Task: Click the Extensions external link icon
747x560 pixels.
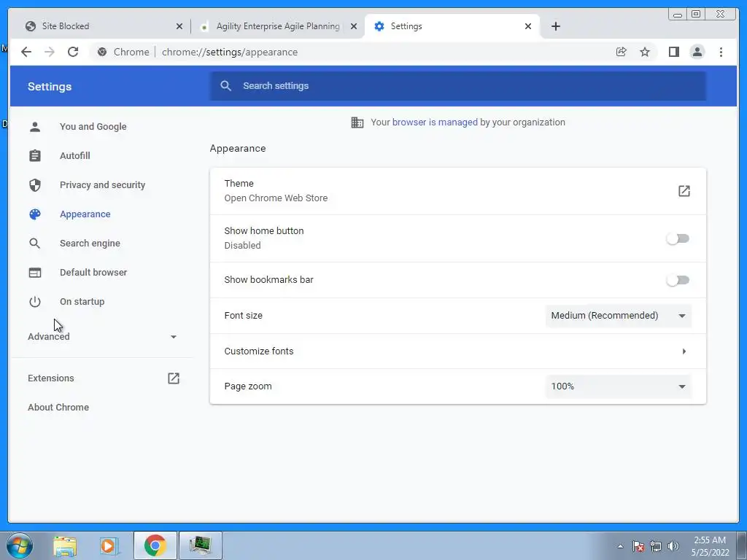Action: 174,378
